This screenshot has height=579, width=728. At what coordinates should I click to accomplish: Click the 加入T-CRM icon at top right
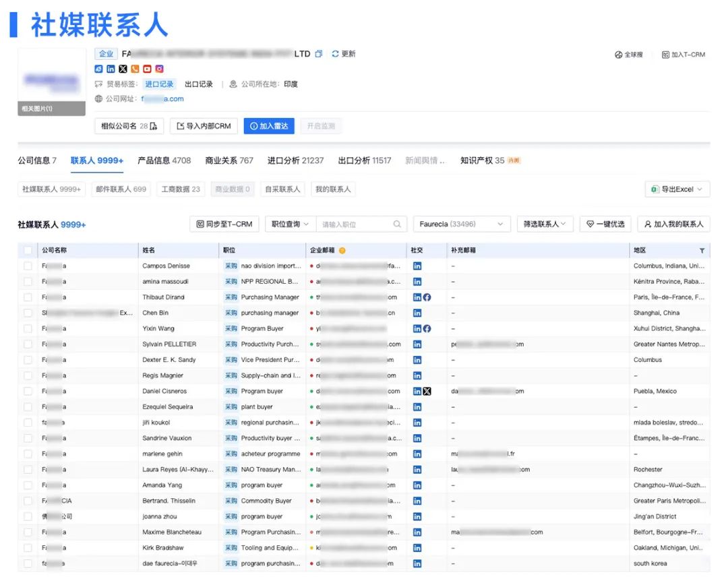(x=665, y=55)
